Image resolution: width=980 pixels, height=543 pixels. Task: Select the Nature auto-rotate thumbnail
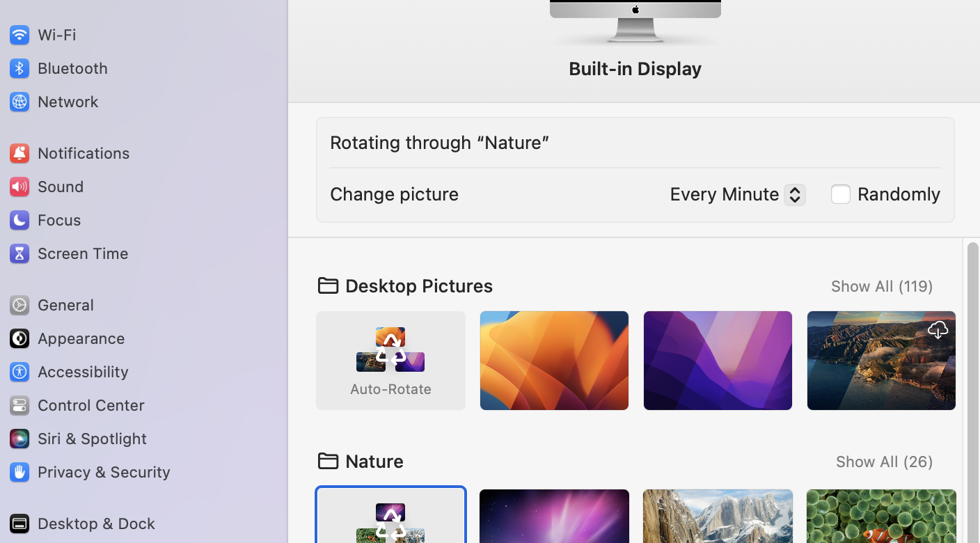click(390, 516)
